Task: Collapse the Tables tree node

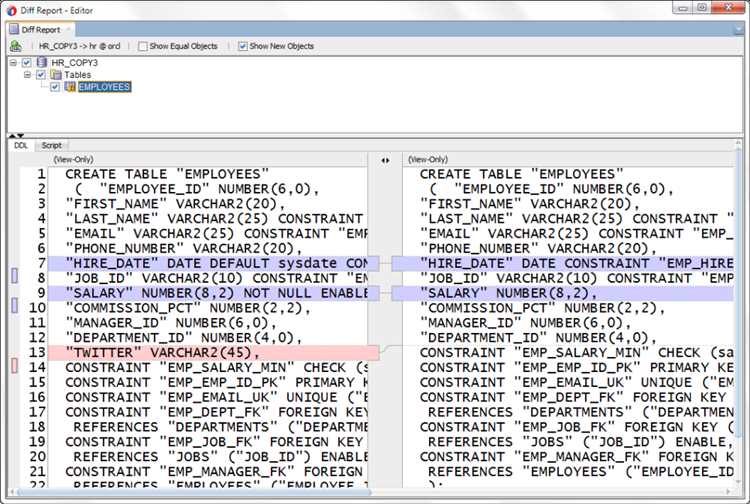Action: (27, 75)
